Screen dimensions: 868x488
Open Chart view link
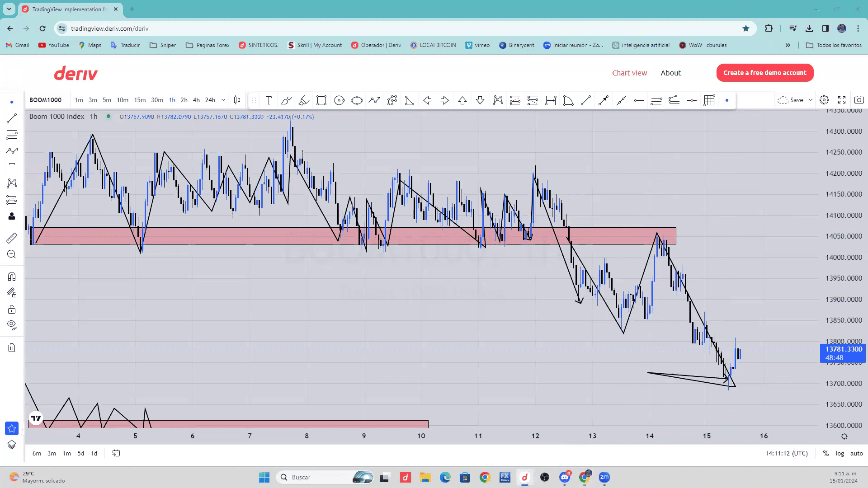click(x=629, y=73)
